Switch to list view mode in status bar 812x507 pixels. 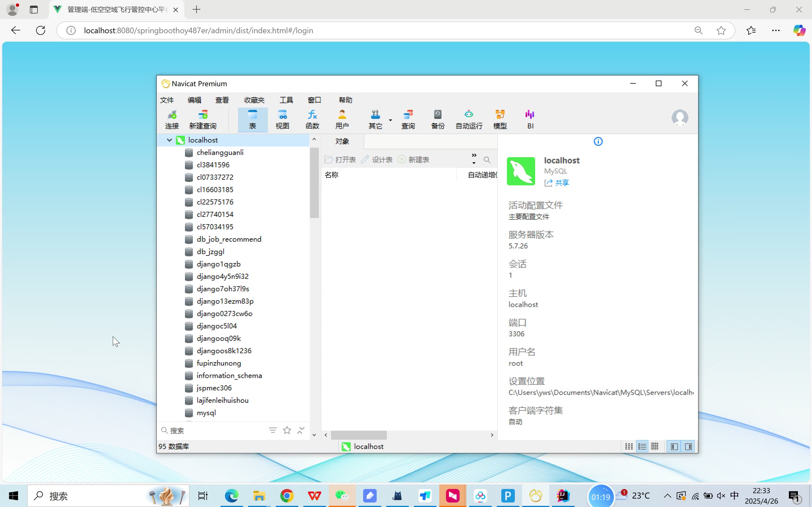(x=642, y=447)
